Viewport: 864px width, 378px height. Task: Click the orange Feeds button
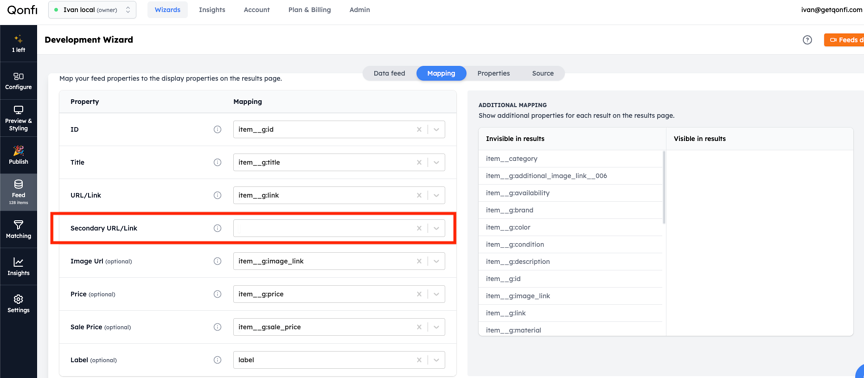[844, 40]
